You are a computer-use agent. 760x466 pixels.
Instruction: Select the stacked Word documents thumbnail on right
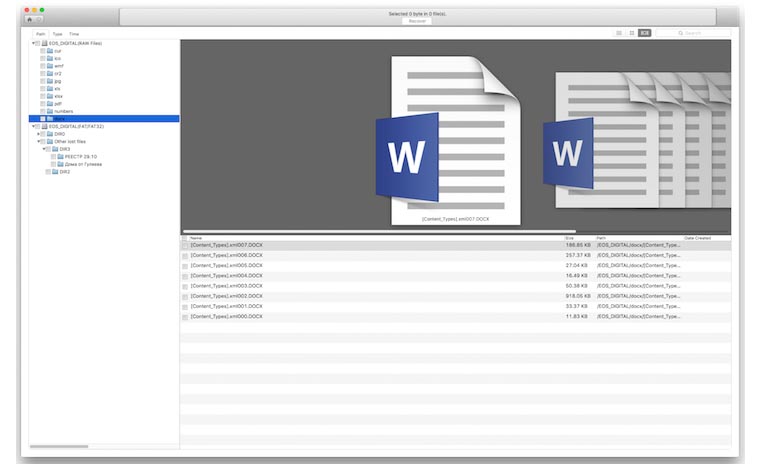(637, 140)
